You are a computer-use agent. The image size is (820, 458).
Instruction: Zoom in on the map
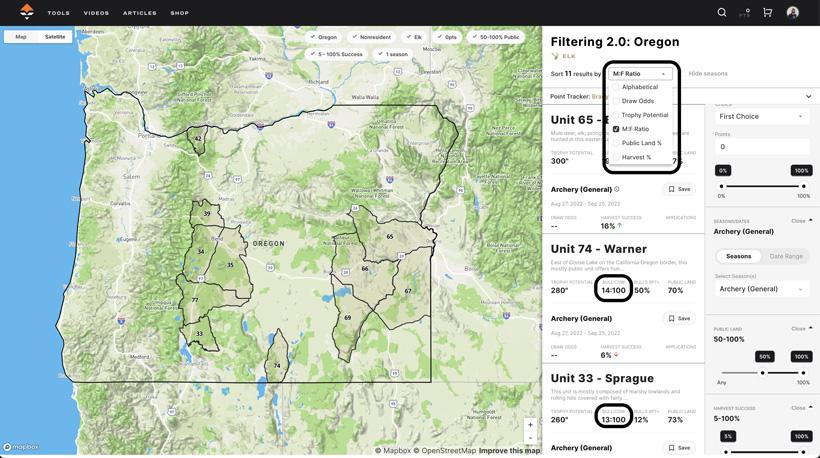(x=530, y=425)
